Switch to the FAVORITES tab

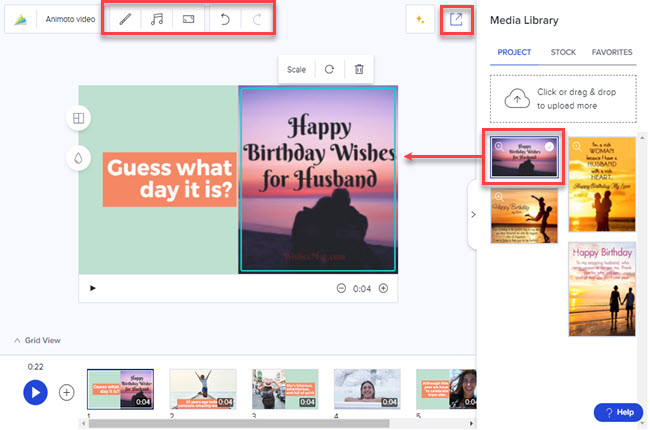[612, 52]
